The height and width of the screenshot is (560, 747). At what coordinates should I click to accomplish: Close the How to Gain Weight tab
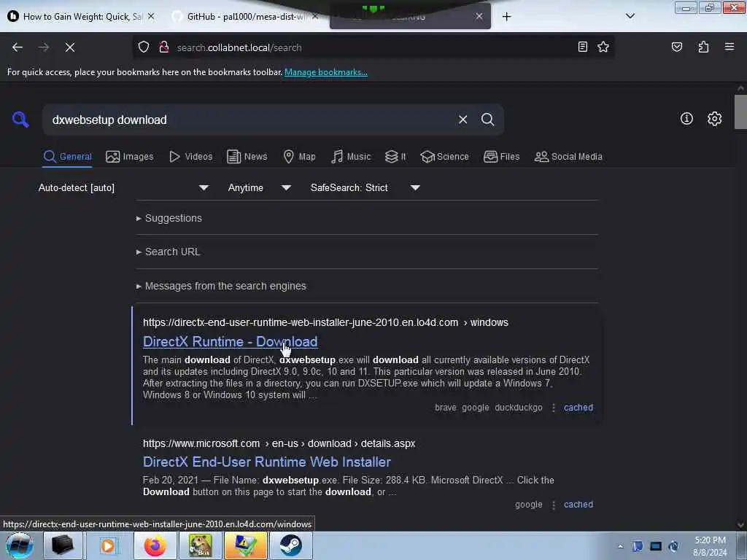tap(150, 17)
